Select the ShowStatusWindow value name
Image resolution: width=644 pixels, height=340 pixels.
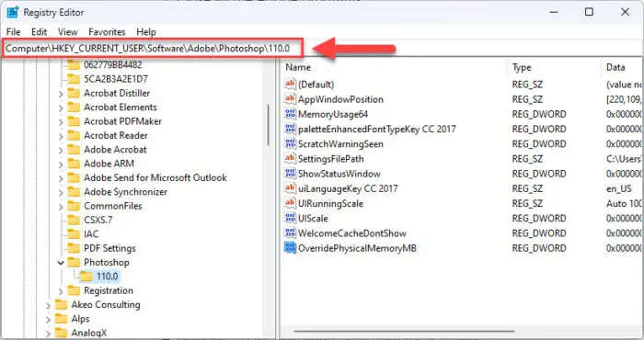pos(339,174)
